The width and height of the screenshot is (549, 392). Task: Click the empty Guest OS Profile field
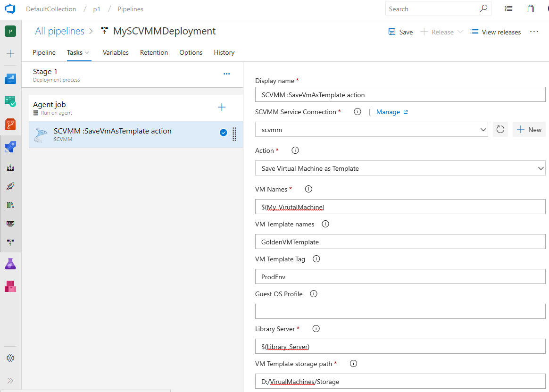[x=400, y=311]
